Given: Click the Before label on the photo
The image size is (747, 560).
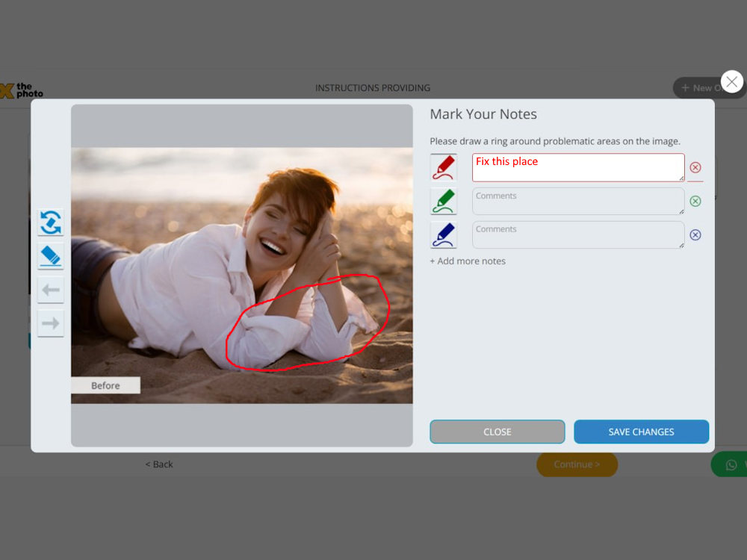Looking at the screenshot, I should coord(105,386).
